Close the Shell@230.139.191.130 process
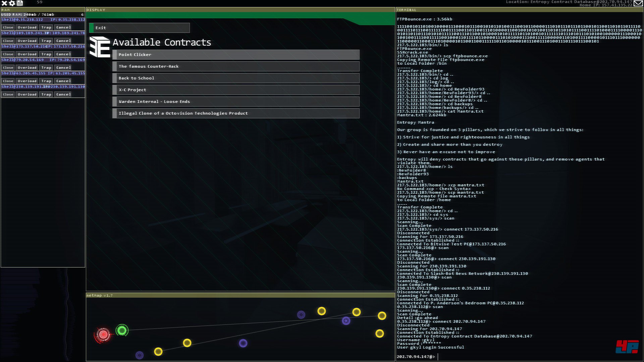Screen dimensions: 644x362 pos(8,95)
